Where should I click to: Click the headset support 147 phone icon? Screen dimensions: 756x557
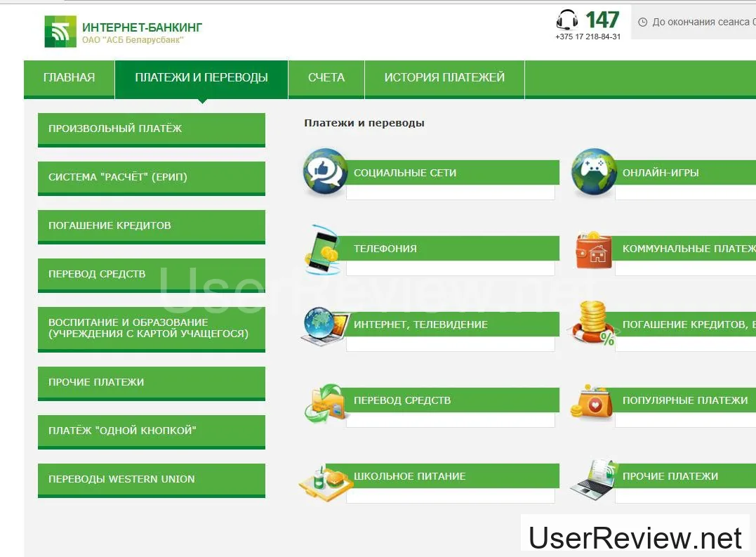click(x=566, y=20)
